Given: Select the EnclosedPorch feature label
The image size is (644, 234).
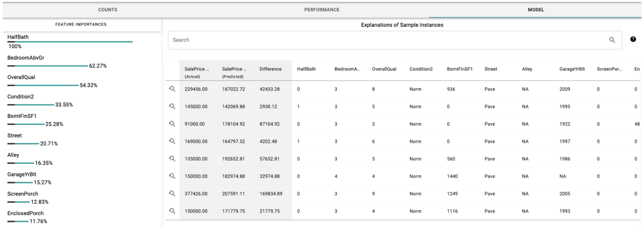Looking at the screenshot, I should 25,213.
